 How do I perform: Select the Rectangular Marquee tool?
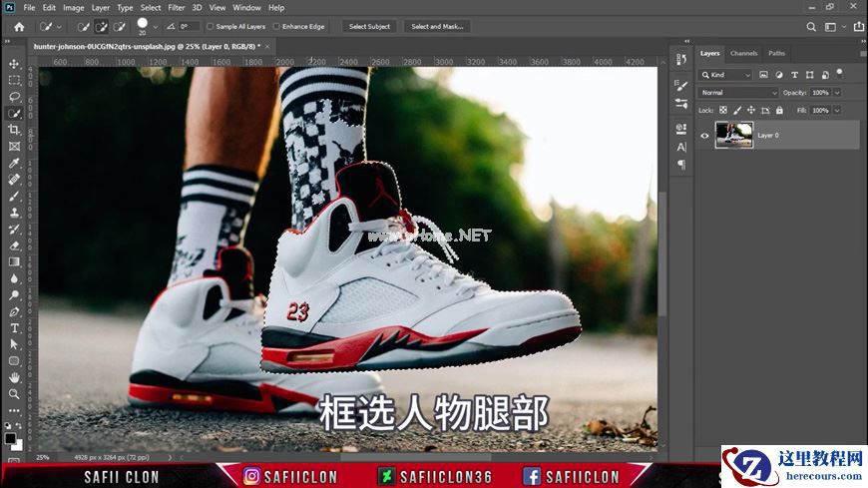[14, 80]
